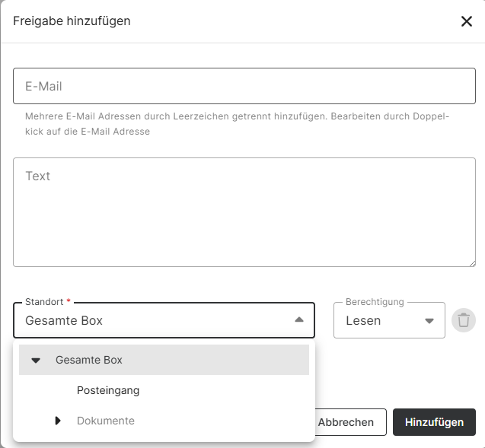The height and width of the screenshot is (448, 485).
Task: Collapse the Gesamte Box tree arrow
Action: 36,361
